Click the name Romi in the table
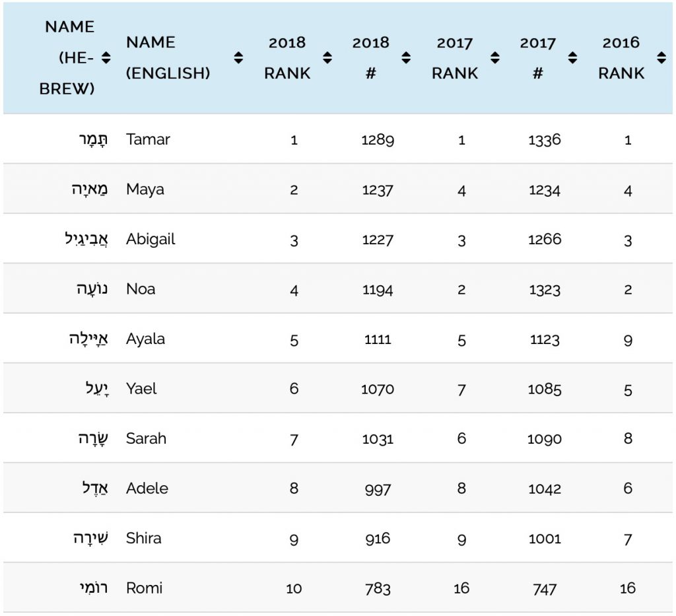Screen dimensions: 676x616 click(x=144, y=588)
